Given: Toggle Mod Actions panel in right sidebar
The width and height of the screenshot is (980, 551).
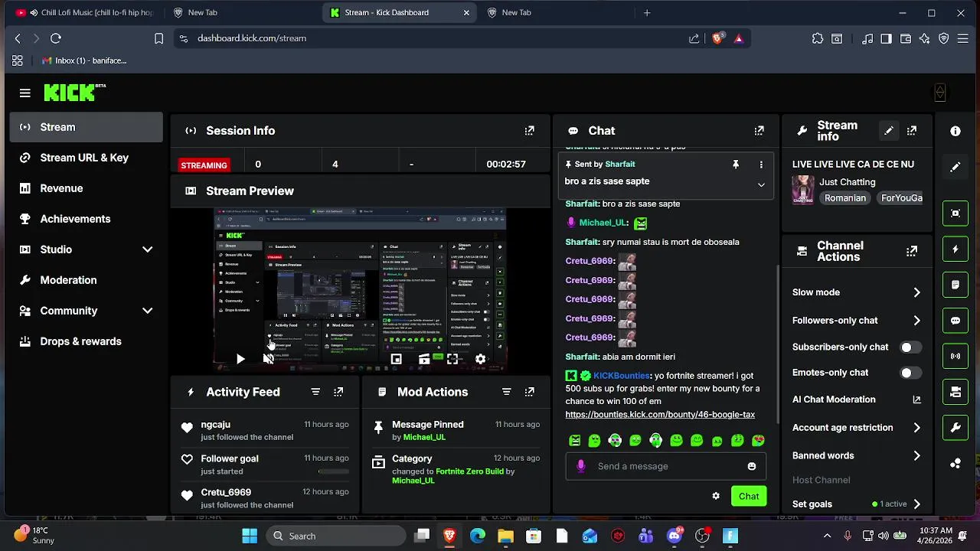Looking at the screenshot, I should (955, 285).
